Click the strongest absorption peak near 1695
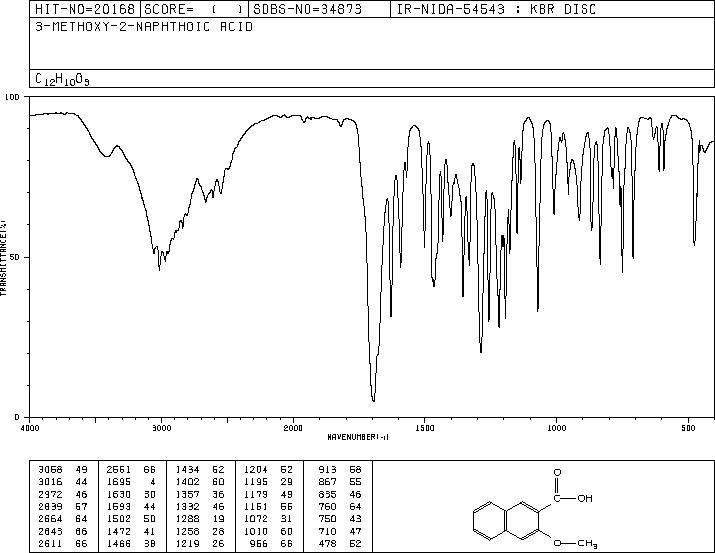The image size is (715, 553). 373,399
